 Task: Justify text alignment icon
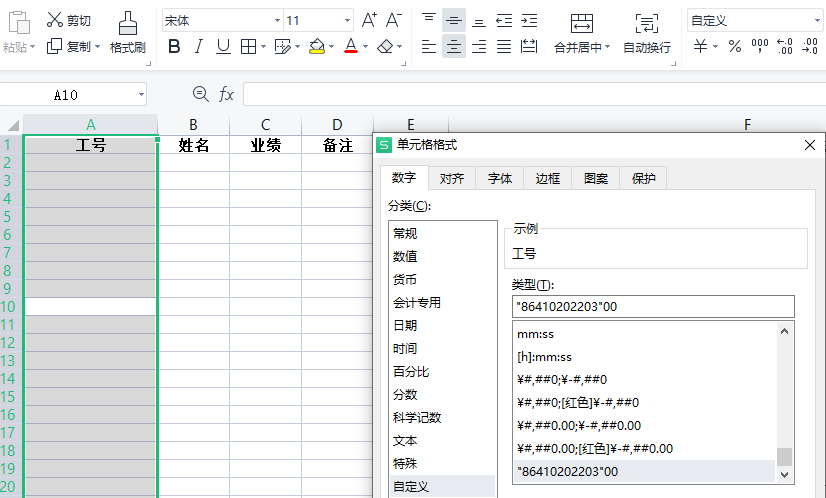tap(504, 47)
